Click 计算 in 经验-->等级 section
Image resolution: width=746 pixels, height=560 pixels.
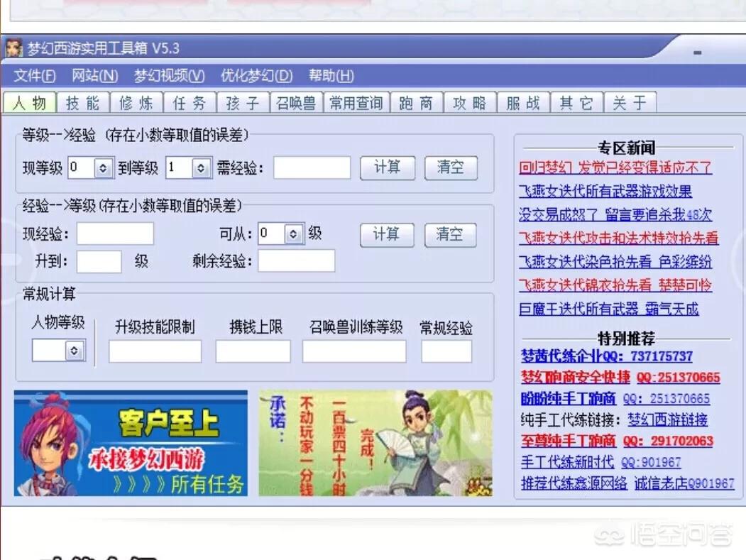click(386, 234)
